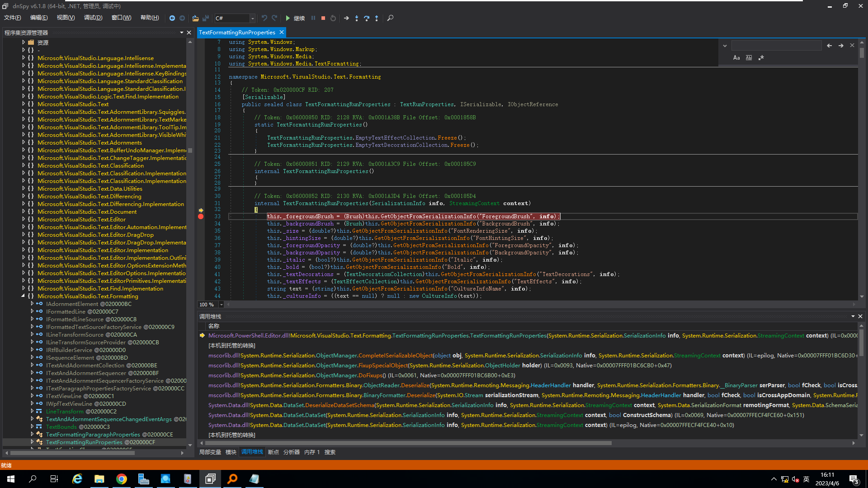Image resolution: width=868 pixels, height=488 pixels.
Task: Expand replace mode with the find bar chevron
Action: [725, 46]
